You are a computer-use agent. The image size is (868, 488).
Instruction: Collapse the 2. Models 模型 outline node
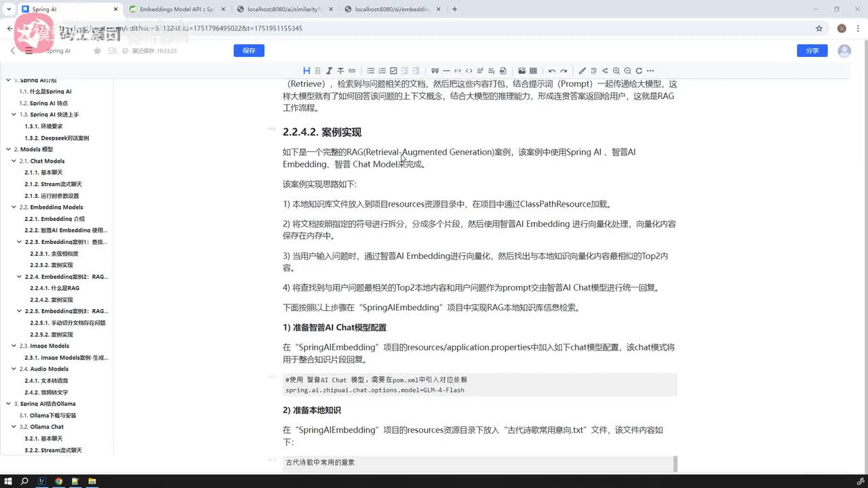(x=7, y=149)
